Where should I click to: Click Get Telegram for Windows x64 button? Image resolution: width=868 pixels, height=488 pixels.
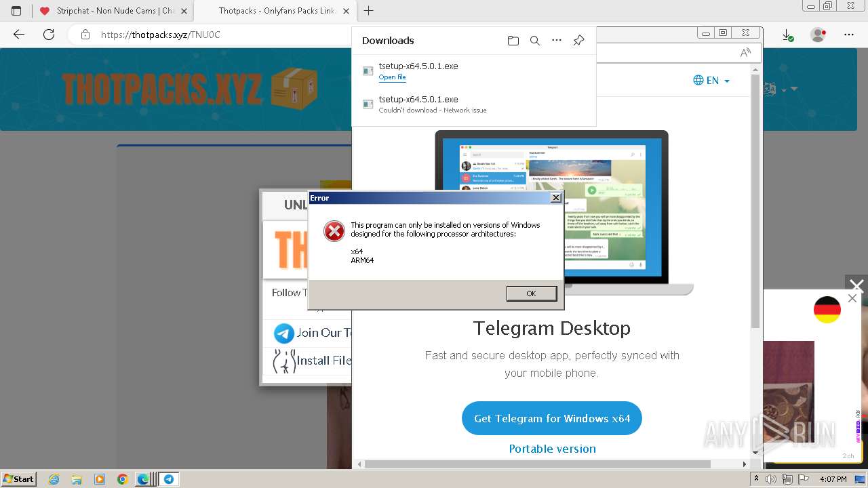(x=552, y=418)
